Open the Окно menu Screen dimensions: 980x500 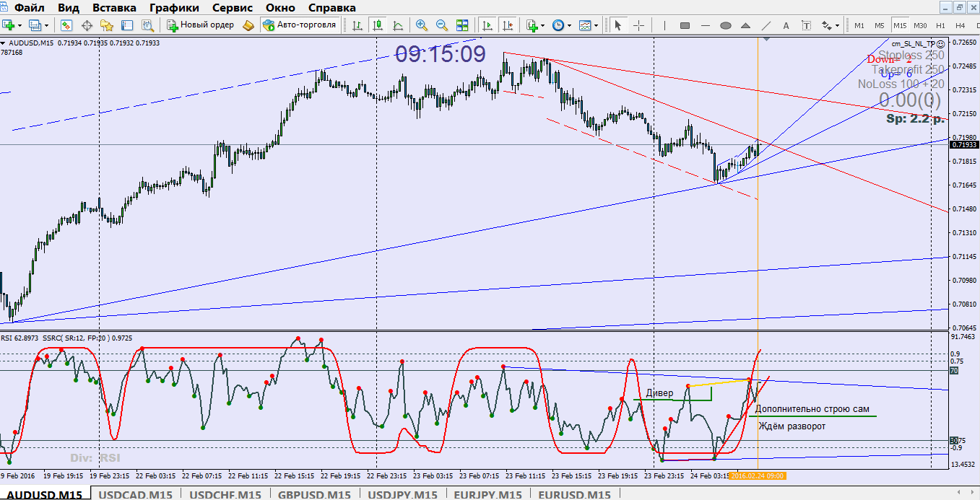pyautogui.click(x=280, y=8)
